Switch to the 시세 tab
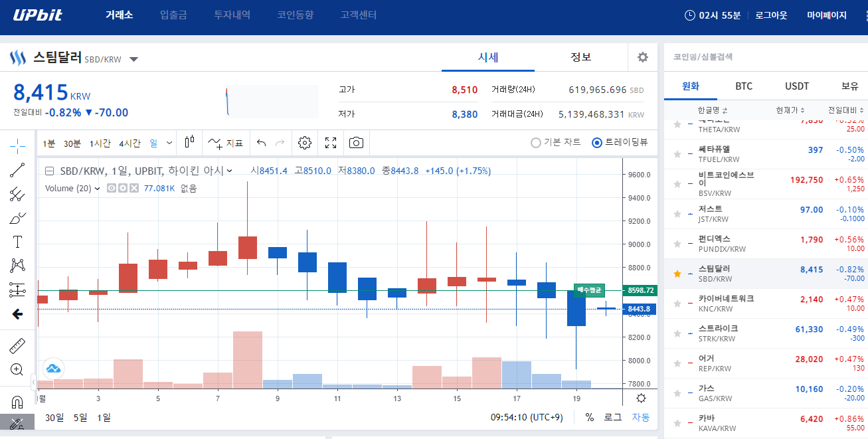The height and width of the screenshot is (439, 868). 488,57
